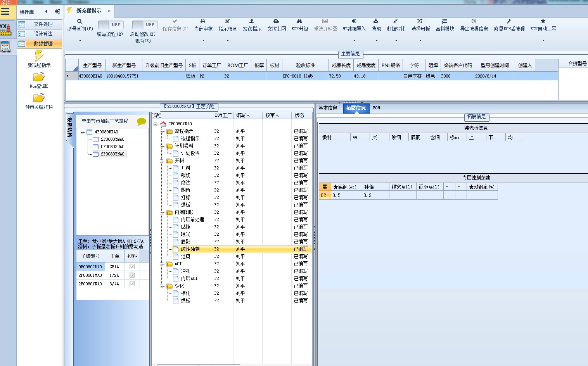The height and width of the screenshot is (366, 588).
Task: Click 型号查询(F) search icon
Action: (80, 21)
